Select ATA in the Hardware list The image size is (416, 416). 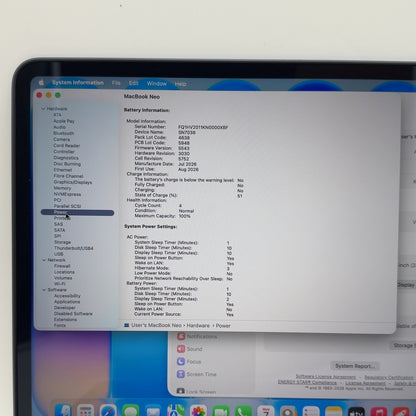57,115
